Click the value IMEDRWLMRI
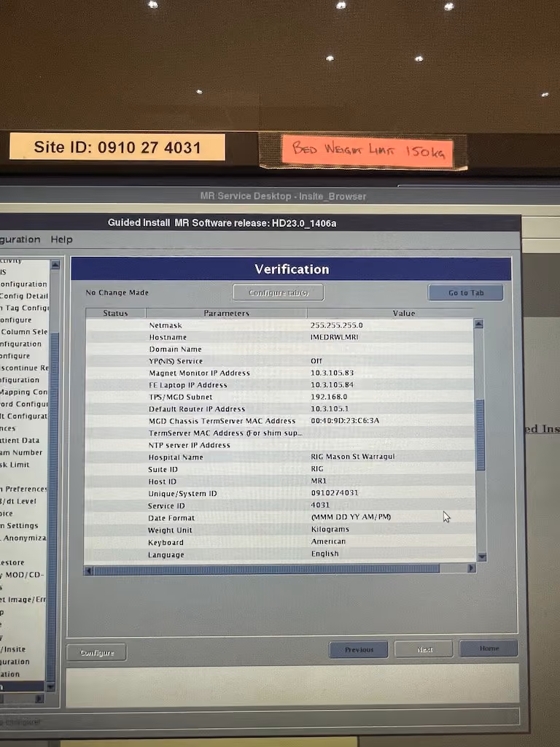 (334, 337)
